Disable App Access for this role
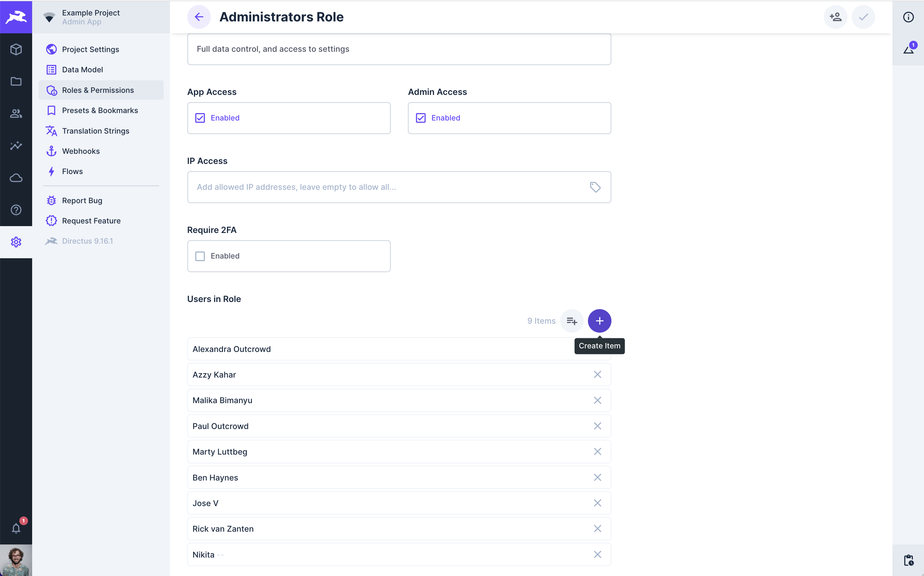 (200, 118)
